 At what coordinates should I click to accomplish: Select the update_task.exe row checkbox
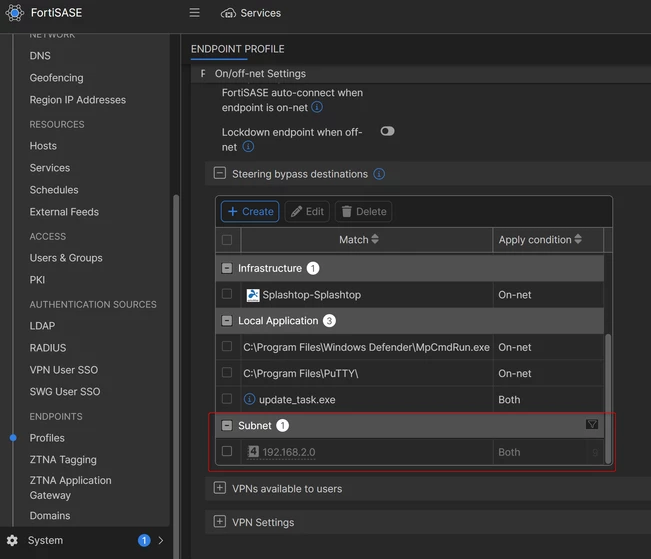pyautogui.click(x=227, y=399)
